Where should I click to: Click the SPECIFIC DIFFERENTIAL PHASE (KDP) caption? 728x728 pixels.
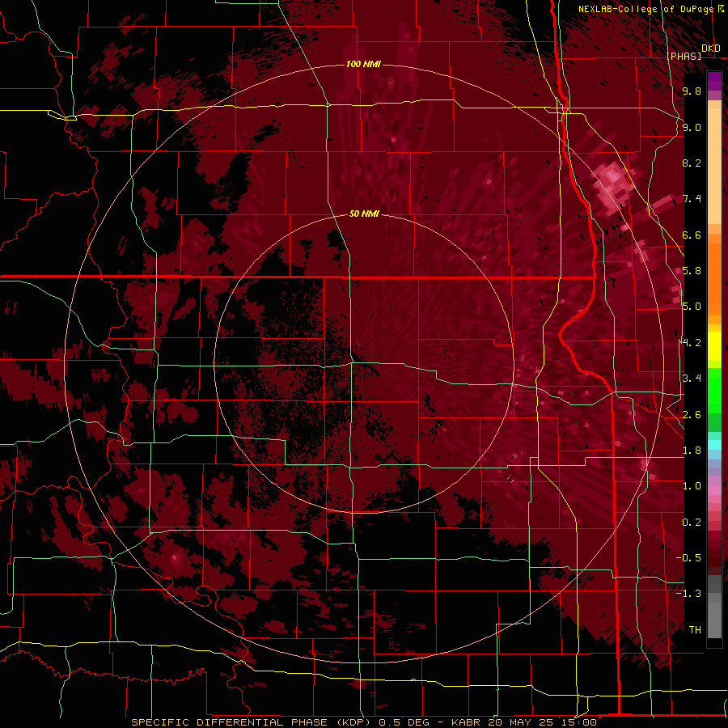tap(251, 722)
